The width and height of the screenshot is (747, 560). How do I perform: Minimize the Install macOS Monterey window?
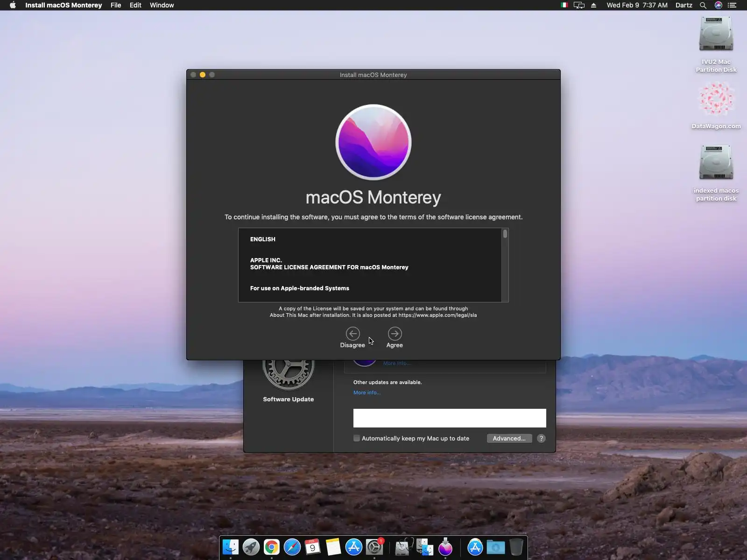pos(203,75)
